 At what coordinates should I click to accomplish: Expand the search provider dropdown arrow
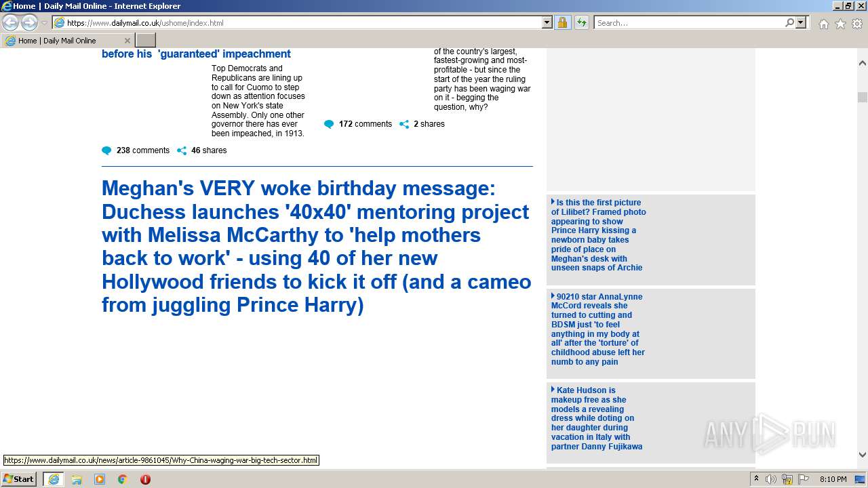(x=801, y=23)
